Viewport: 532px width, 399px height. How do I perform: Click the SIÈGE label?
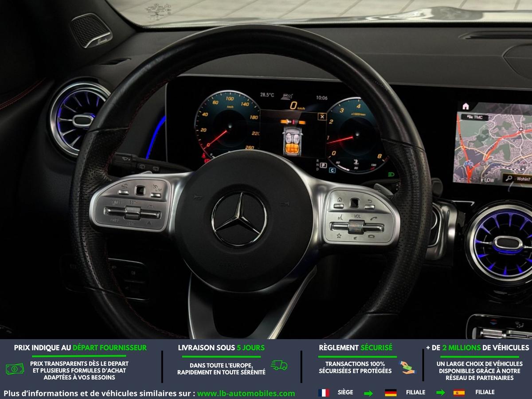tap(345, 392)
